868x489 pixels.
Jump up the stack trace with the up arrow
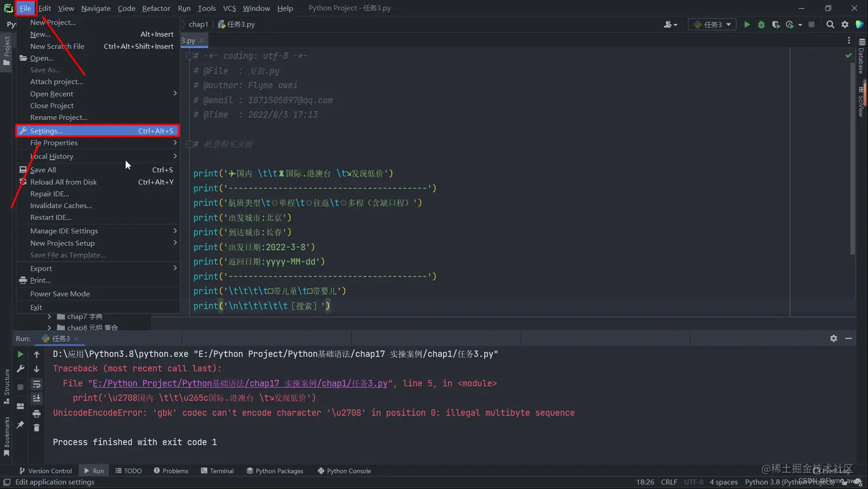tap(36, 355)
